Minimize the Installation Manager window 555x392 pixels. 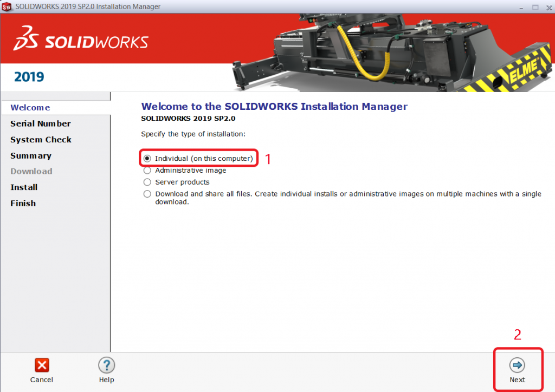click(521, 7)
